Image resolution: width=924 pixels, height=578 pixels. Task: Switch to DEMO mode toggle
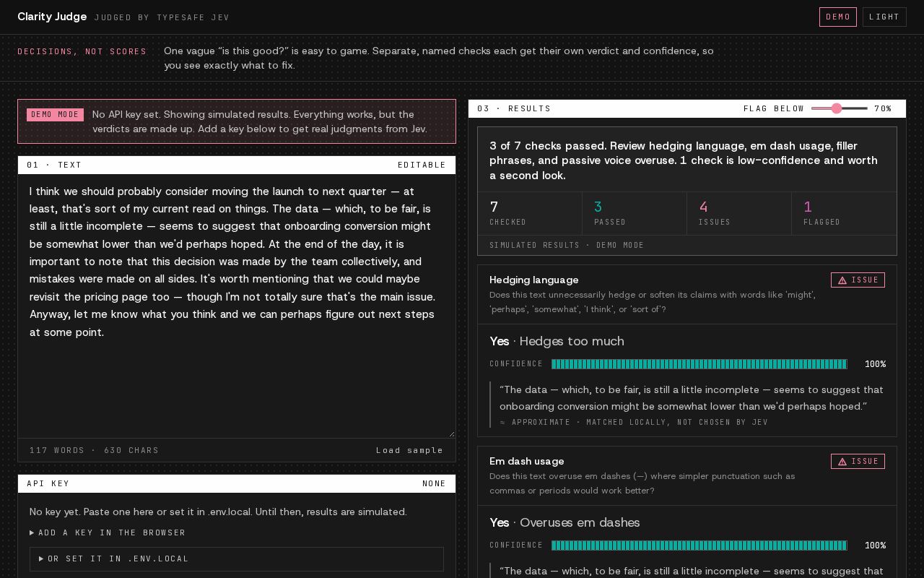tap(837, 17)
